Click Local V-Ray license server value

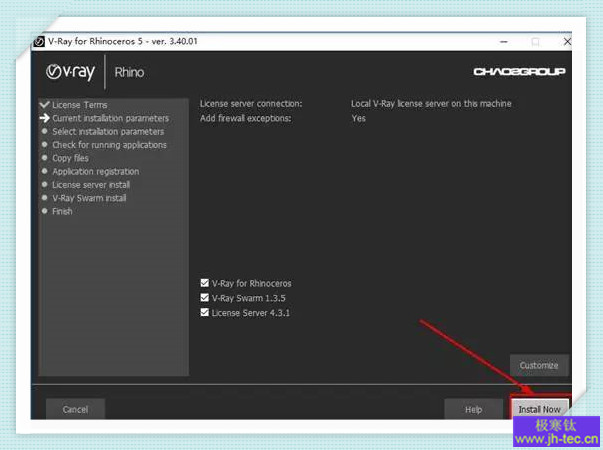431,103
